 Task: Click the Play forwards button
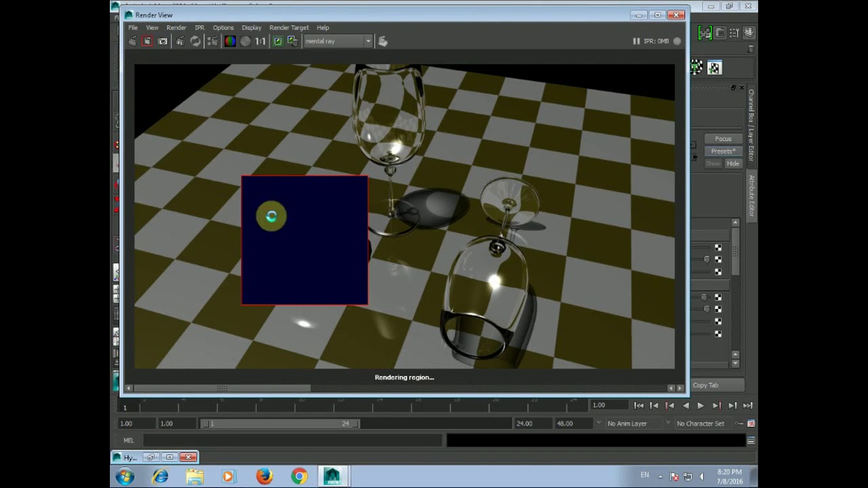coord(701,405)
